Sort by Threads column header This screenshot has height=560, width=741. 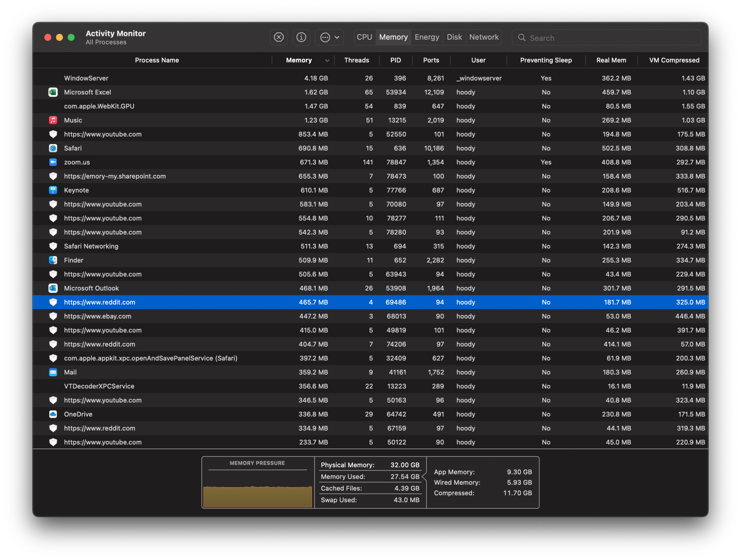356,60
